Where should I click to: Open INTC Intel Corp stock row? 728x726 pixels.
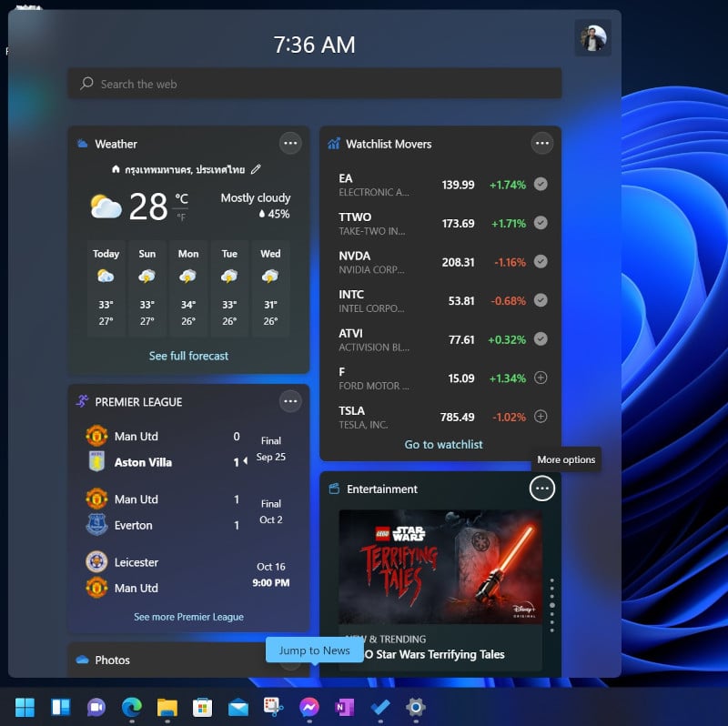441,301
